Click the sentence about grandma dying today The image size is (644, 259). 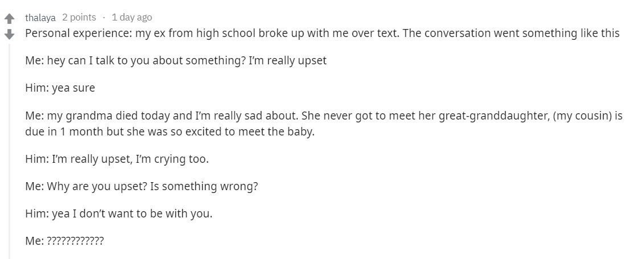(x=162, y=116)
